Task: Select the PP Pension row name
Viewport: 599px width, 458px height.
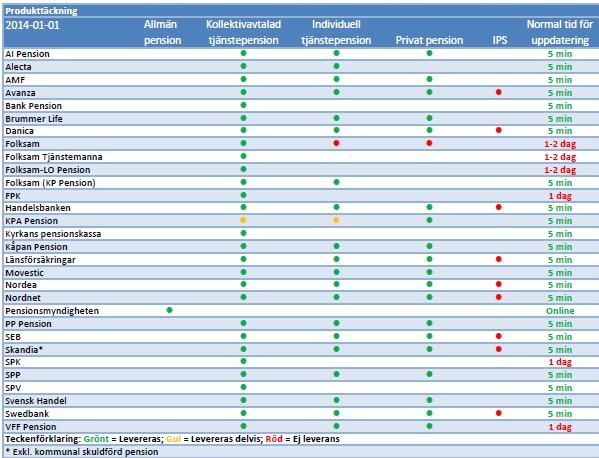Action: (28, 324)
